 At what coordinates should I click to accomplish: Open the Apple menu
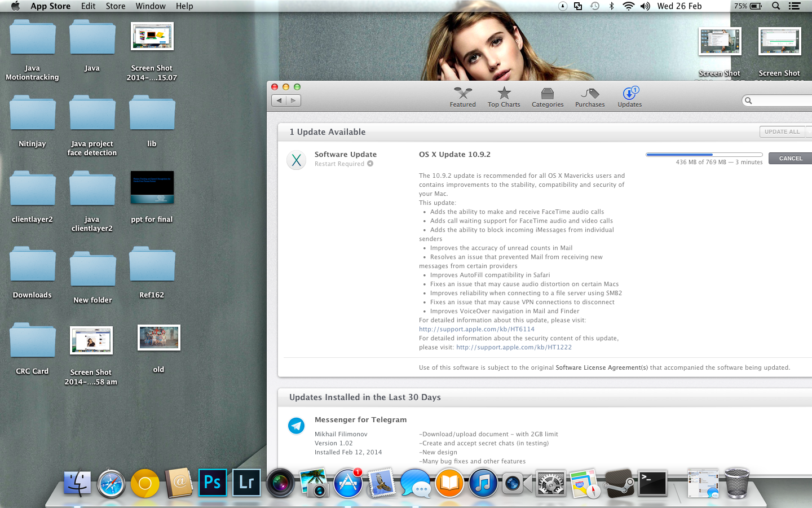click(x=15, y=6)
